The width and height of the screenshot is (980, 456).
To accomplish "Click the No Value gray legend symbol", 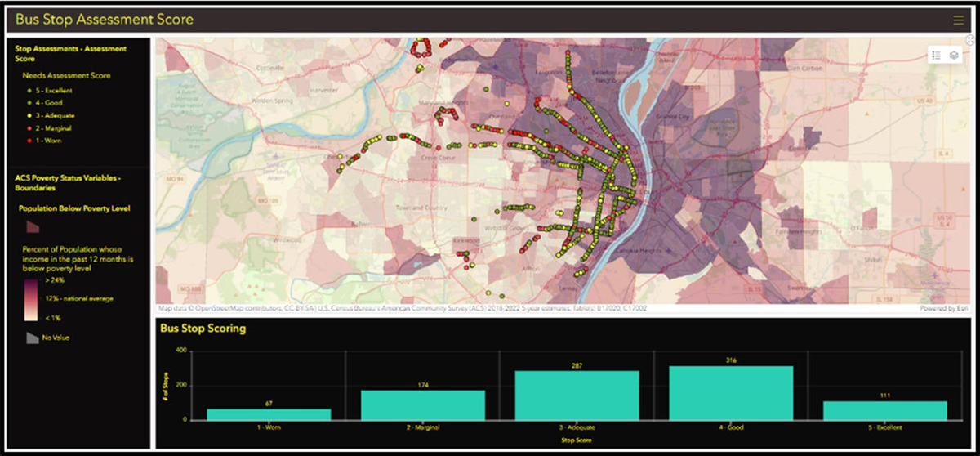I will pos(32,337).
